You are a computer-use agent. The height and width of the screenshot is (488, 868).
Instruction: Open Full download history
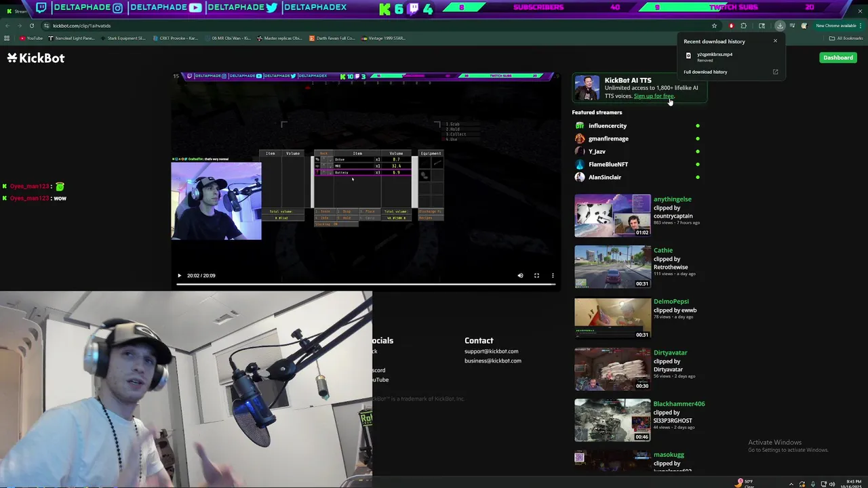[x=705, y=72]
